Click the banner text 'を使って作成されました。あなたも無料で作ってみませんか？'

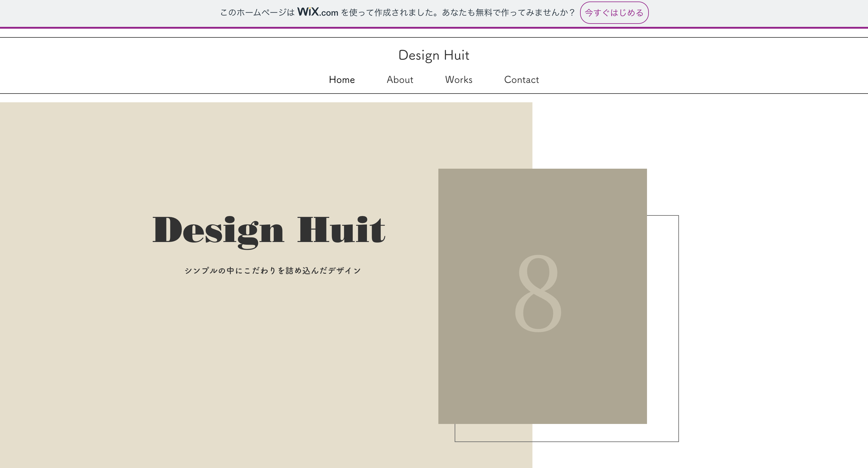click(x=458, y=13)
